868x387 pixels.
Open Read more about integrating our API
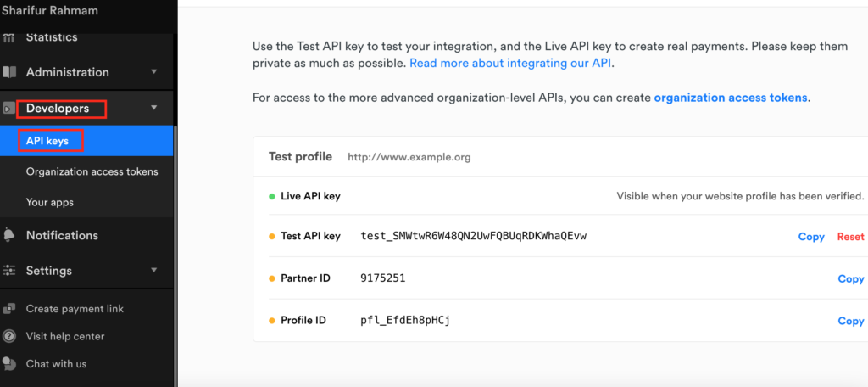(510, 63)
